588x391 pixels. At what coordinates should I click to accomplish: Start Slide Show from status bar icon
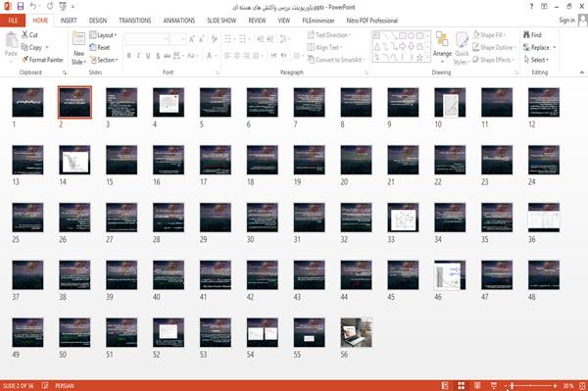tap(494, 385)
